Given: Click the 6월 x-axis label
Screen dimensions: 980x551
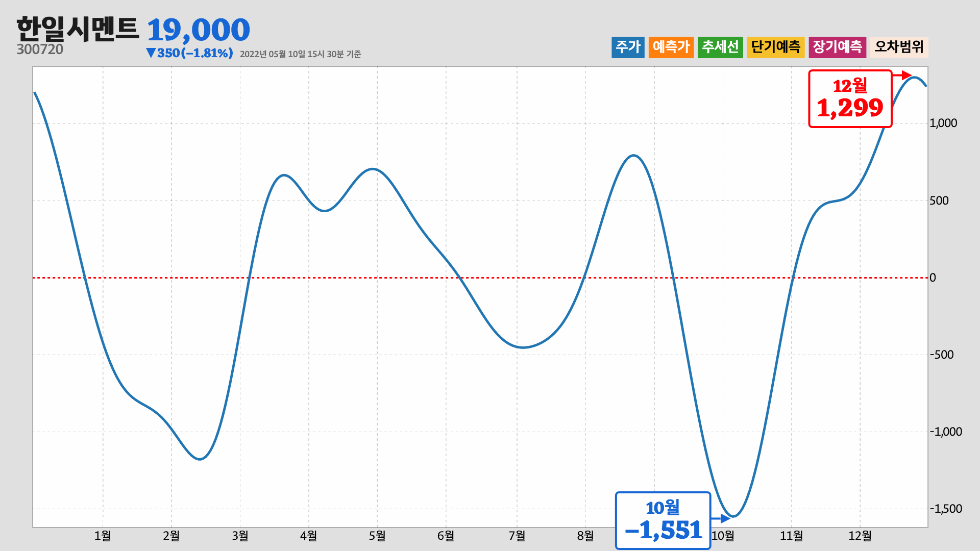Looking at the screenshot, I should tap(446, 536).
